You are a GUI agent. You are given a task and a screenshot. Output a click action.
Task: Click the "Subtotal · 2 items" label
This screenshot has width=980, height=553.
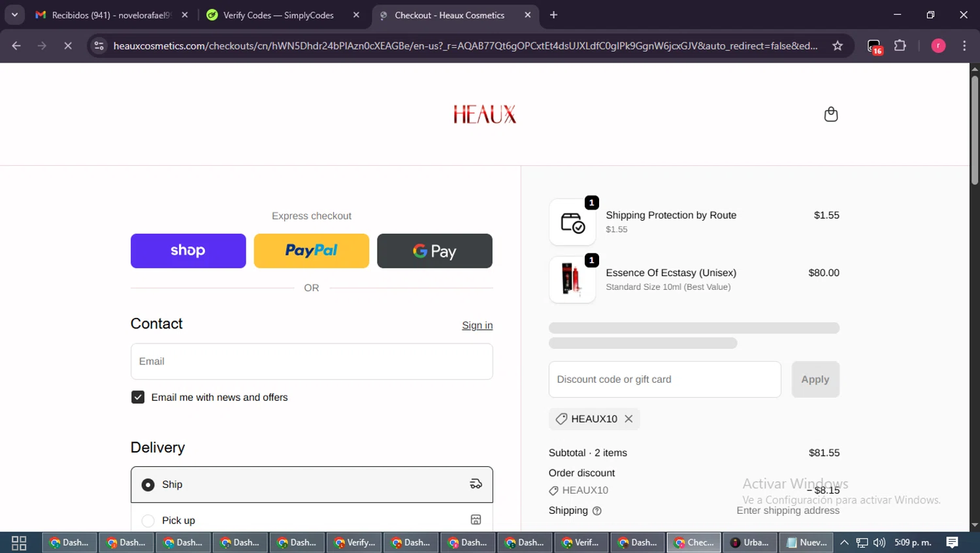coord(588,453)
